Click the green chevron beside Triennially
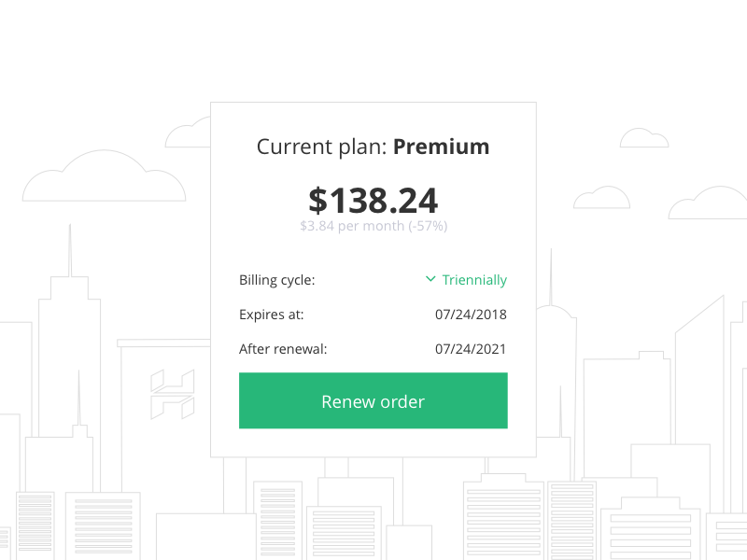Screen dimensions: 747x560 [x=430, y=279]
